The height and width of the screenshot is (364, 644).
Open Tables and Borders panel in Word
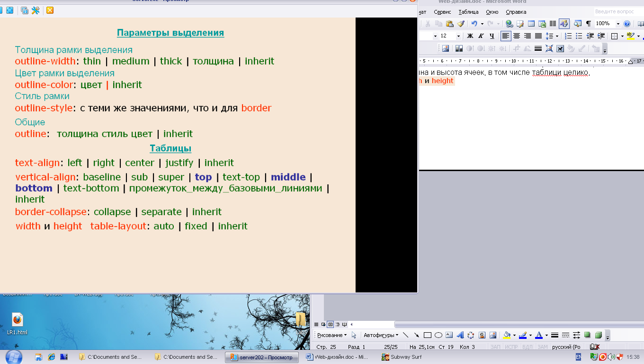coord(520,24)
